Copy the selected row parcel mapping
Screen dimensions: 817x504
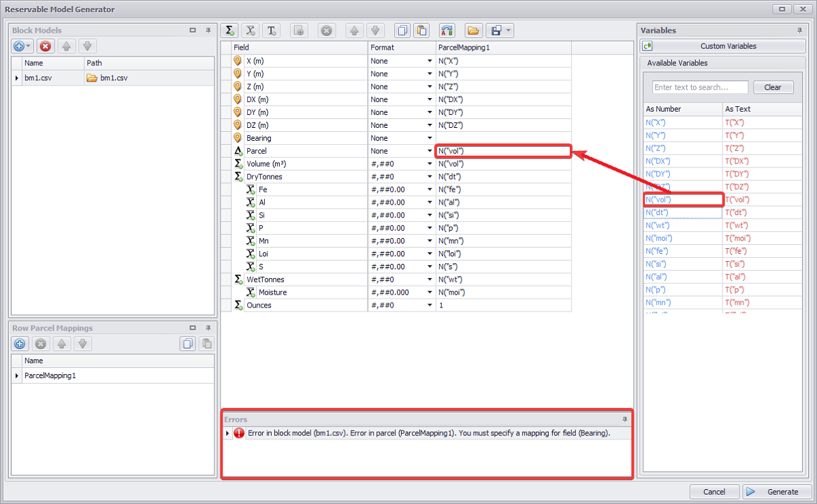188,344
